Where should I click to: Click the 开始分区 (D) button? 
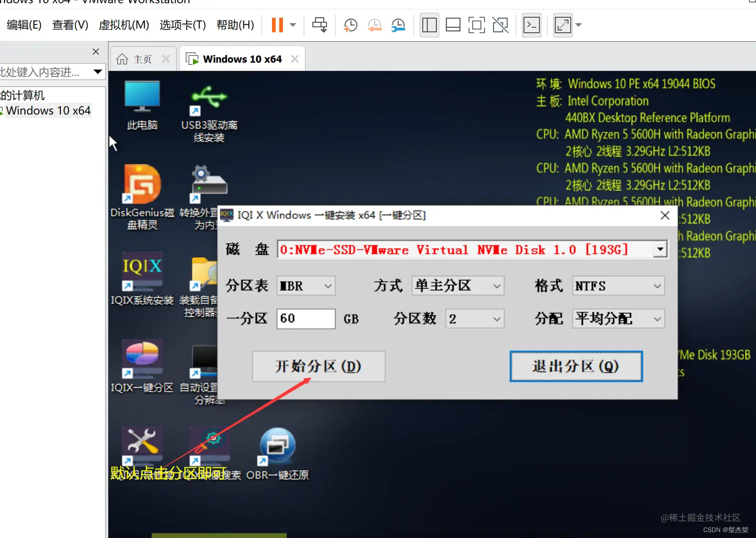click(318, 366)
